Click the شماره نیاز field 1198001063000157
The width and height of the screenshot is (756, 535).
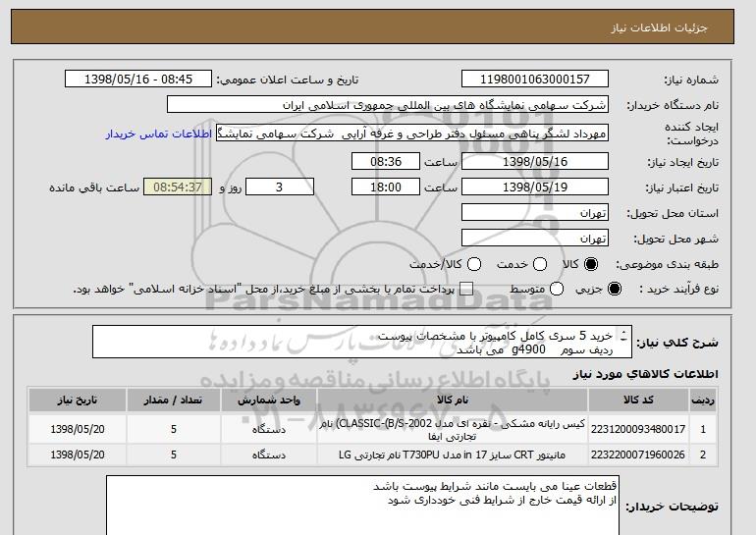tap(535, 80)
